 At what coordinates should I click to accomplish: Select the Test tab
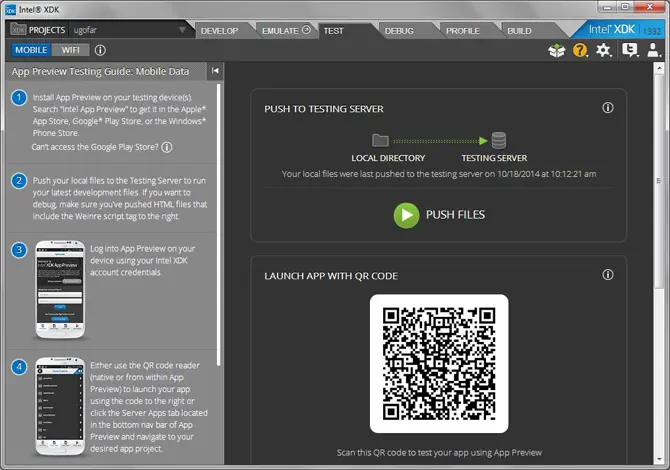[x=333, y=31]
